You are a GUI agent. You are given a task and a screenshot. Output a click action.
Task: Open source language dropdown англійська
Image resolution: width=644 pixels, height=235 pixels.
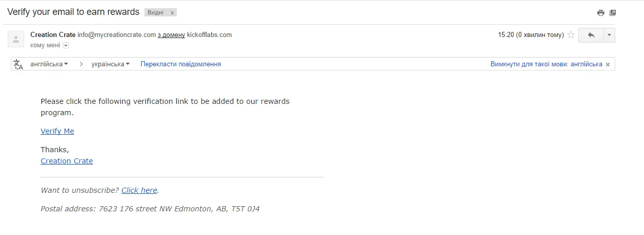(x=49, y=64)
